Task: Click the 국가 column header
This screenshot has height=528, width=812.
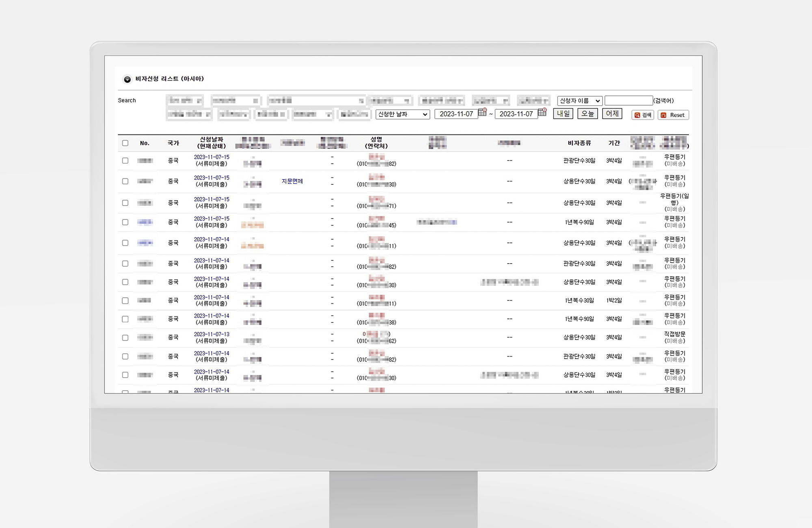Action: pyautogui.click(x=173, y=143)
